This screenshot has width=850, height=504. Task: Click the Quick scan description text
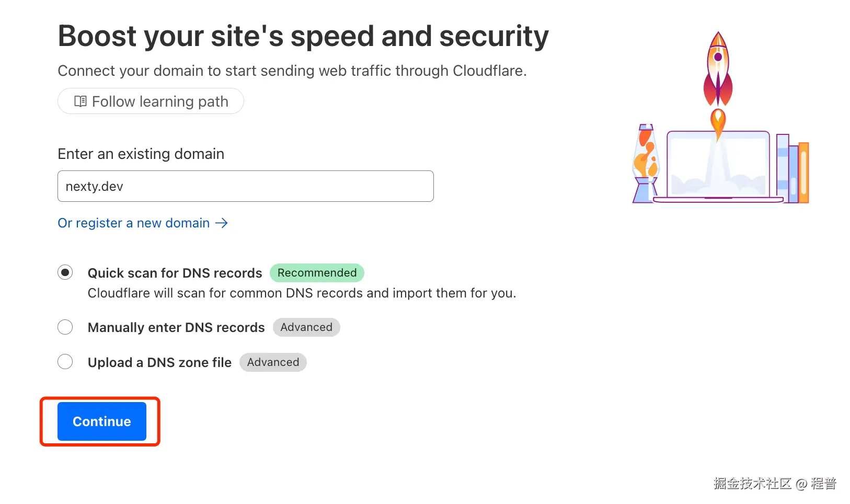point(302,293)
